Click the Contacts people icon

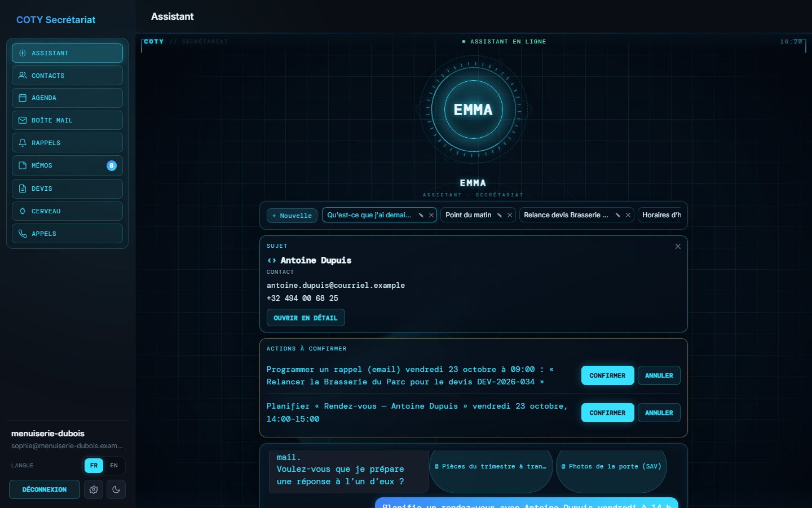(23, 76)
